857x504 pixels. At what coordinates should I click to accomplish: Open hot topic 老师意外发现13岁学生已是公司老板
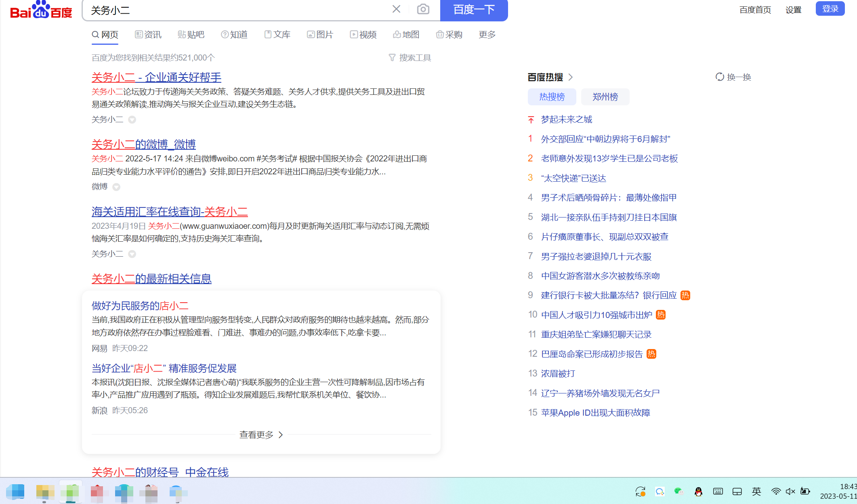[x=609, y=159]
